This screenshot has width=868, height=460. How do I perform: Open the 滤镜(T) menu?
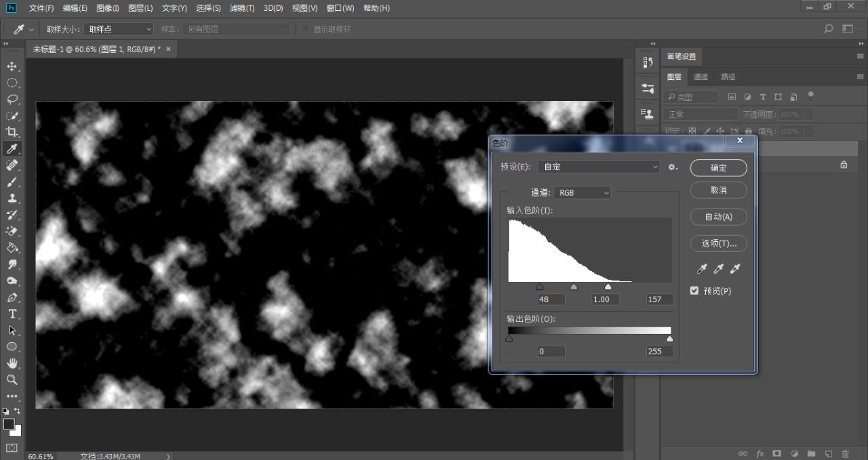[x=242, y=8]
